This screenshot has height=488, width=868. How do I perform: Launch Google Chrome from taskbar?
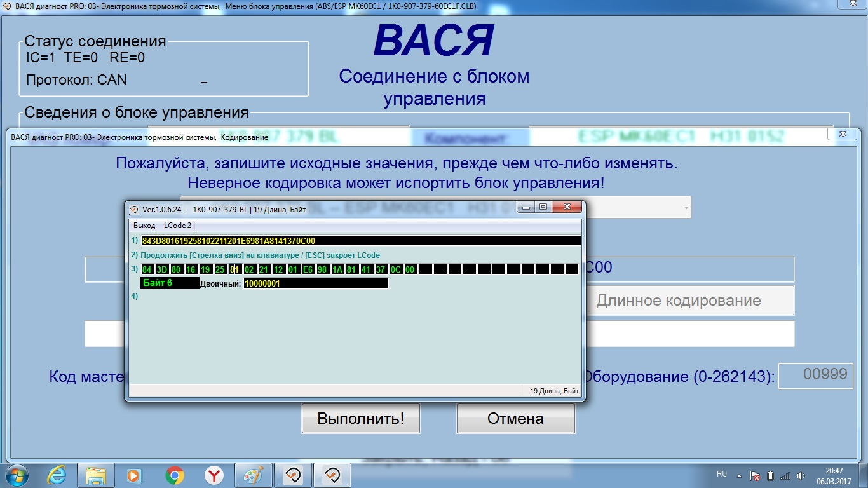point(174,475)
